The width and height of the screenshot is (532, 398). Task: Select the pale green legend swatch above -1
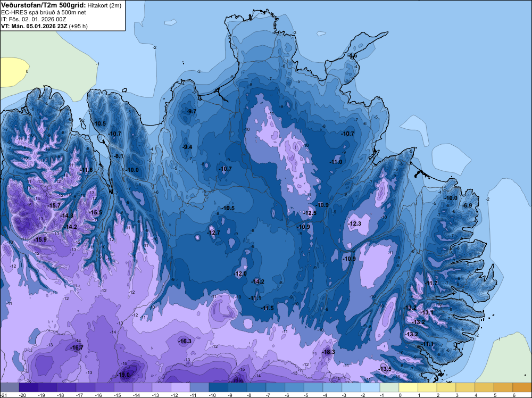pos(389,387)
